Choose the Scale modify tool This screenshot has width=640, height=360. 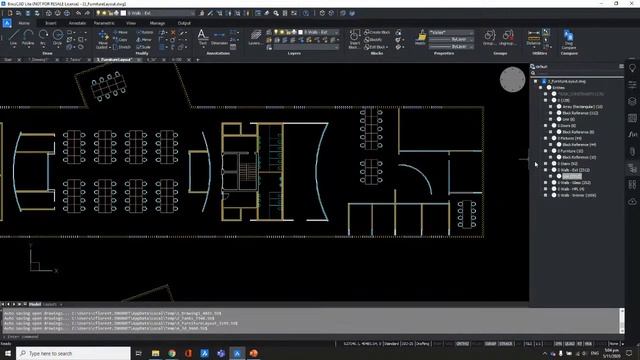coord(144,47)
